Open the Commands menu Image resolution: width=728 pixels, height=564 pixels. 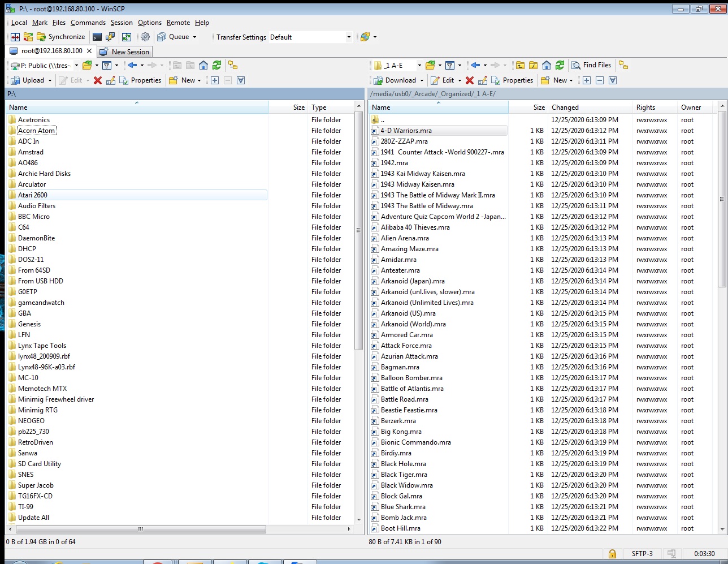[x=88, y=23]
